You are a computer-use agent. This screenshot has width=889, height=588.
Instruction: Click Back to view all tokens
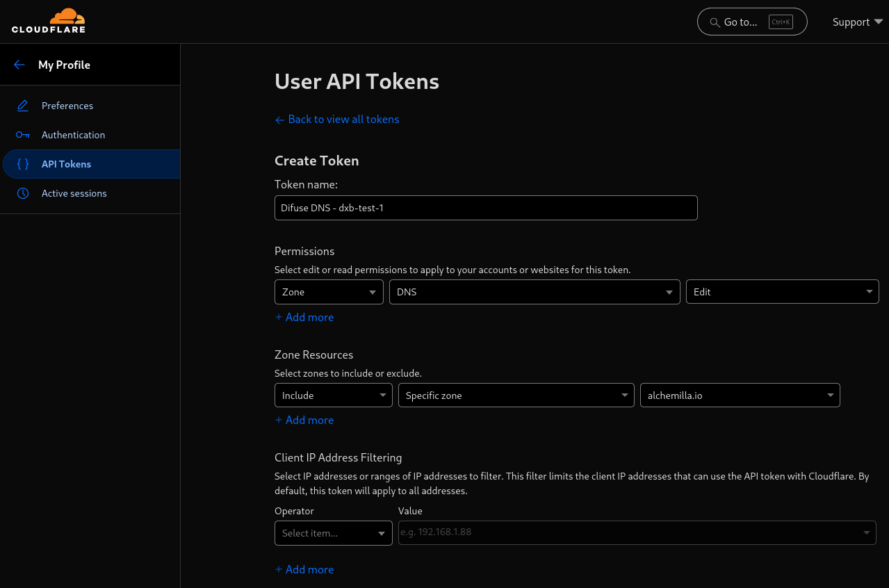point(337,120)
